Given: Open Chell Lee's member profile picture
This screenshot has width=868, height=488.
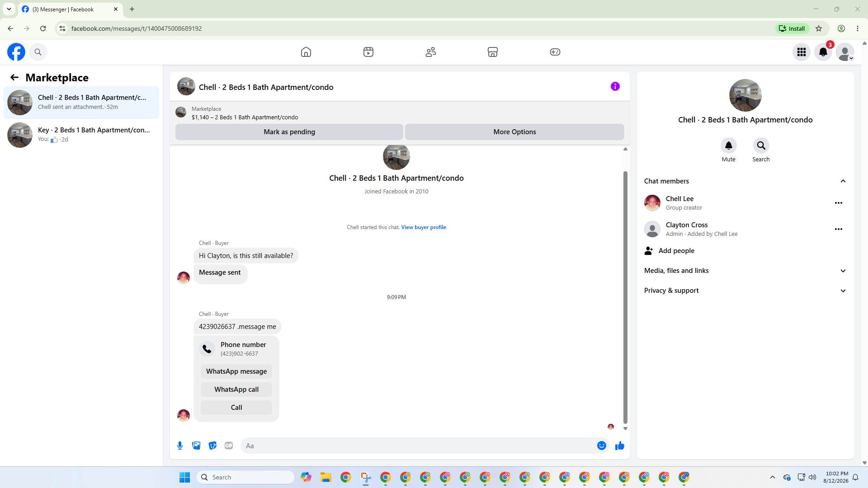Looking at the screenshot, I should 652,203.
